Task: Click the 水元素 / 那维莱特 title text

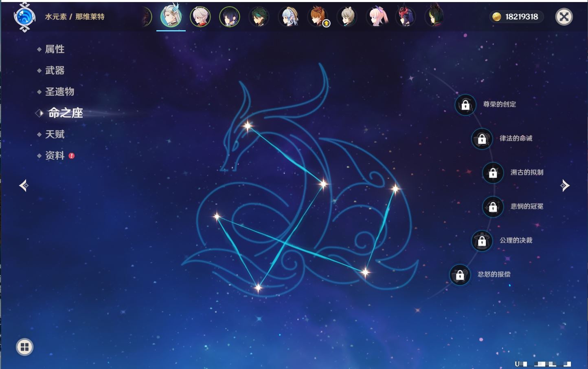Action: coord(75,17)
